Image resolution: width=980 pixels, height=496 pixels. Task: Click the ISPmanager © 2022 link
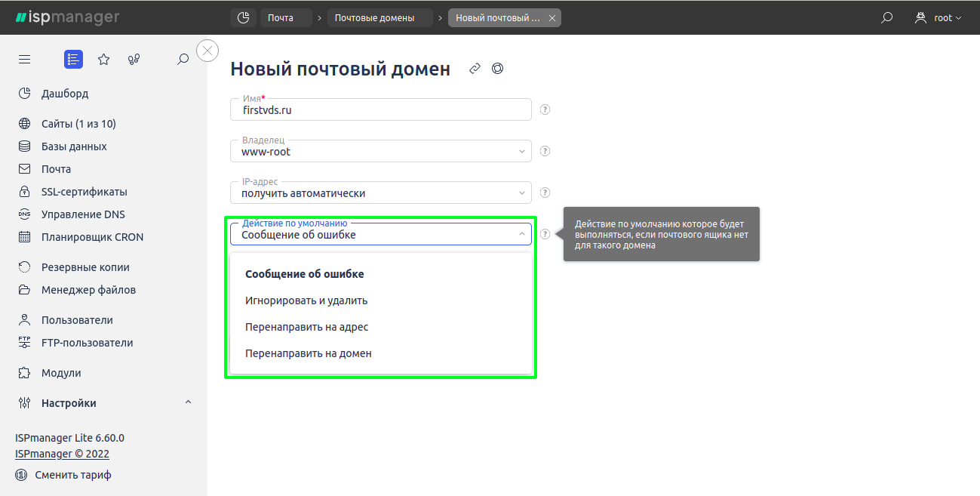62,454
